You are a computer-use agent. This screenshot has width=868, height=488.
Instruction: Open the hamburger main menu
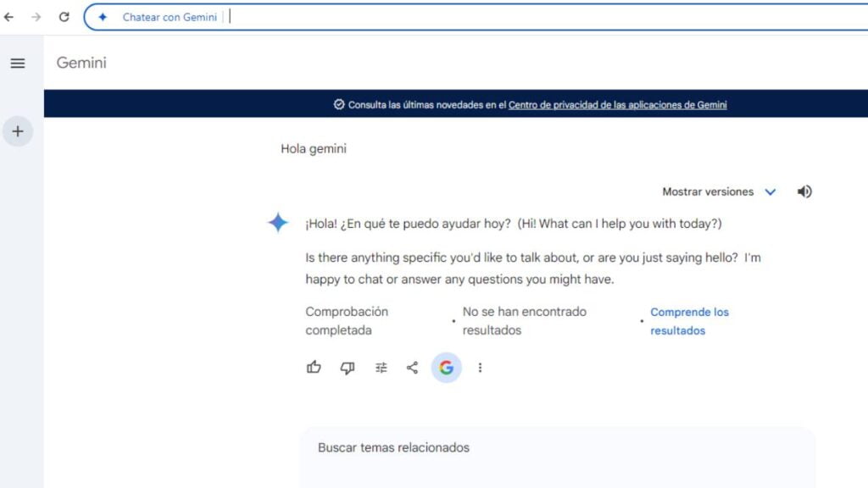coord(18,63)
